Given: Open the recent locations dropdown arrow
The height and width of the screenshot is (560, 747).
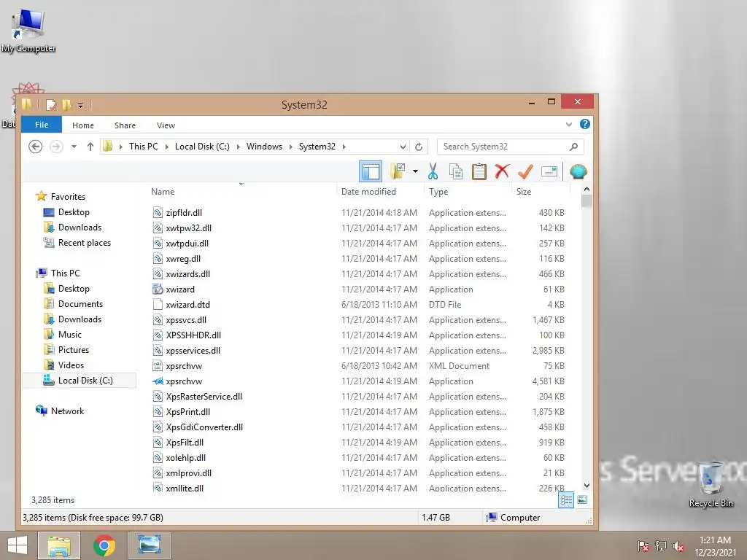Looking at the screenshot, I should [x=74, y=147].
